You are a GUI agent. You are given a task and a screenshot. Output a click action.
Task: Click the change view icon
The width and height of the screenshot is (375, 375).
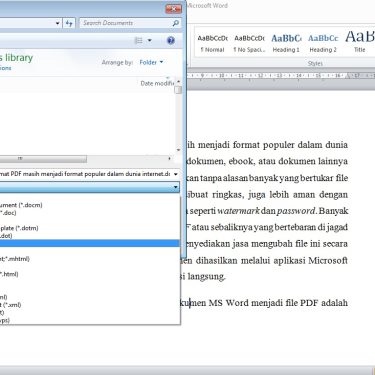(x=138, y=41)
